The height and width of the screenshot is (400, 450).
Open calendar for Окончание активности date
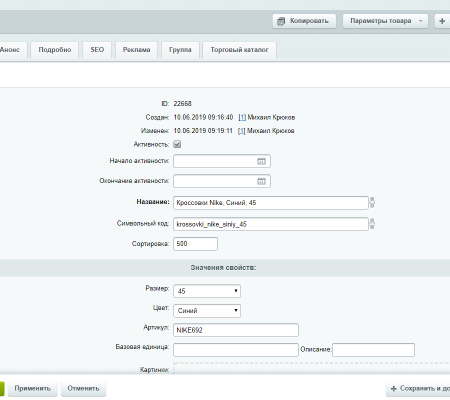click(x=261, y=181)
